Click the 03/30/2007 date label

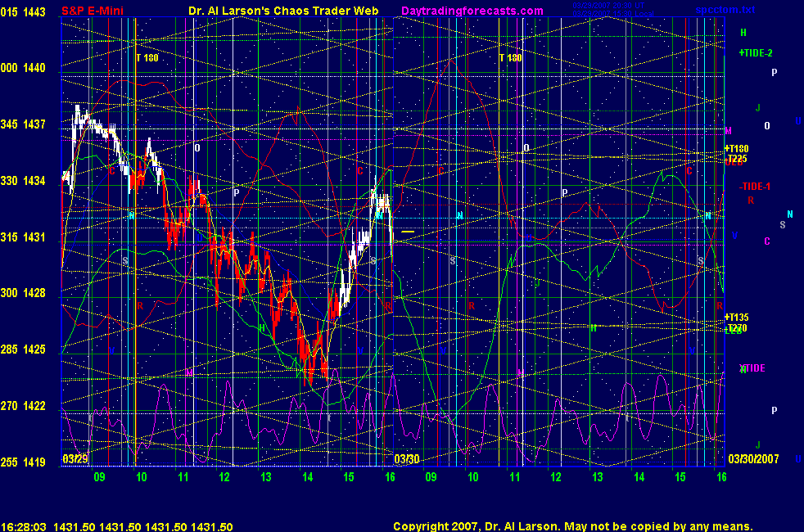(753, 458)
